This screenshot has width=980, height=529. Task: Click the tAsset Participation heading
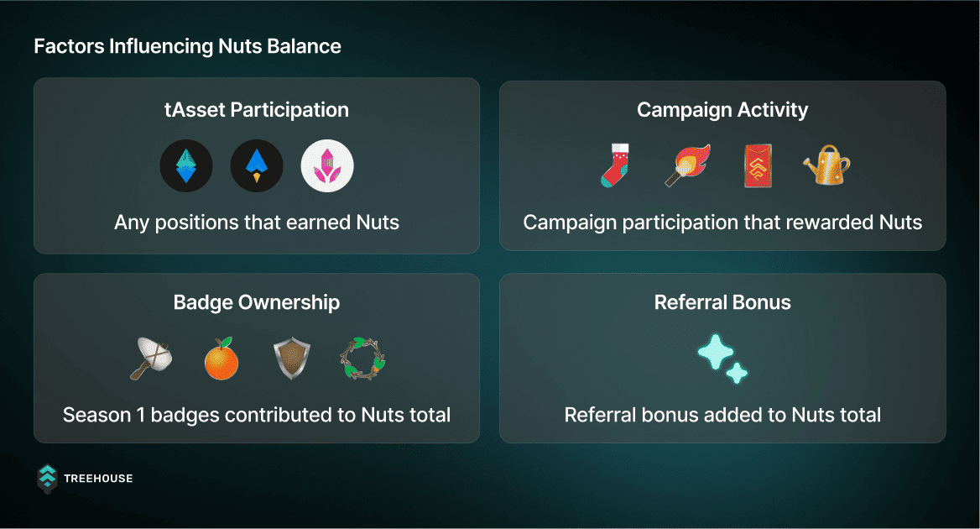tap(257, 110)
